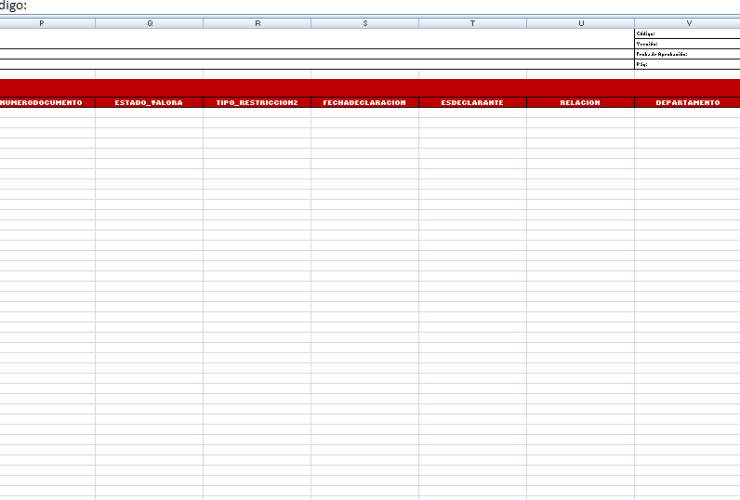Click the ESTADO_VALORA header cell
Viewport: 740px width, 500px height.
[x=150, y=102]
